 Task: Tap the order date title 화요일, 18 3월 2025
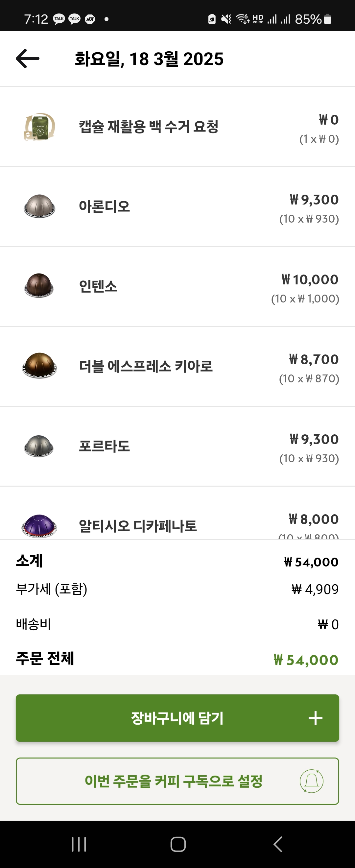149,59
